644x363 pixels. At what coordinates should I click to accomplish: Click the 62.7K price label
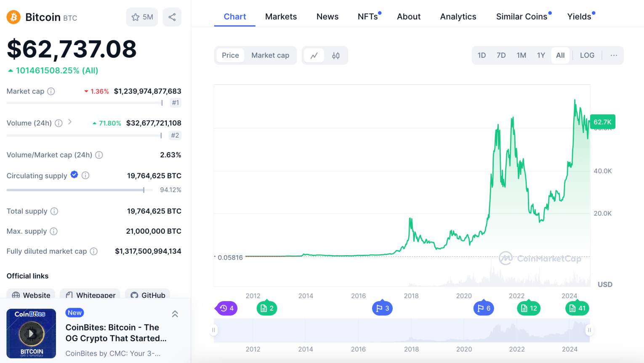pyautogui.click(x=602, y=122)
